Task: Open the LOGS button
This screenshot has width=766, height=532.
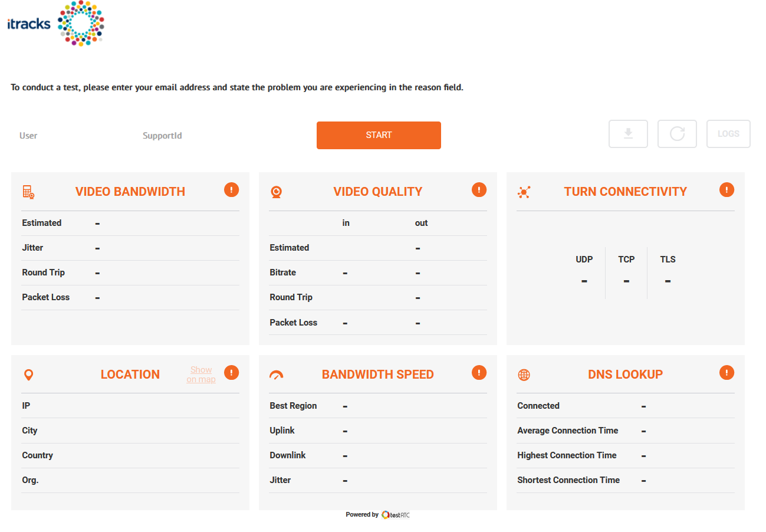Action: (728, 134)
